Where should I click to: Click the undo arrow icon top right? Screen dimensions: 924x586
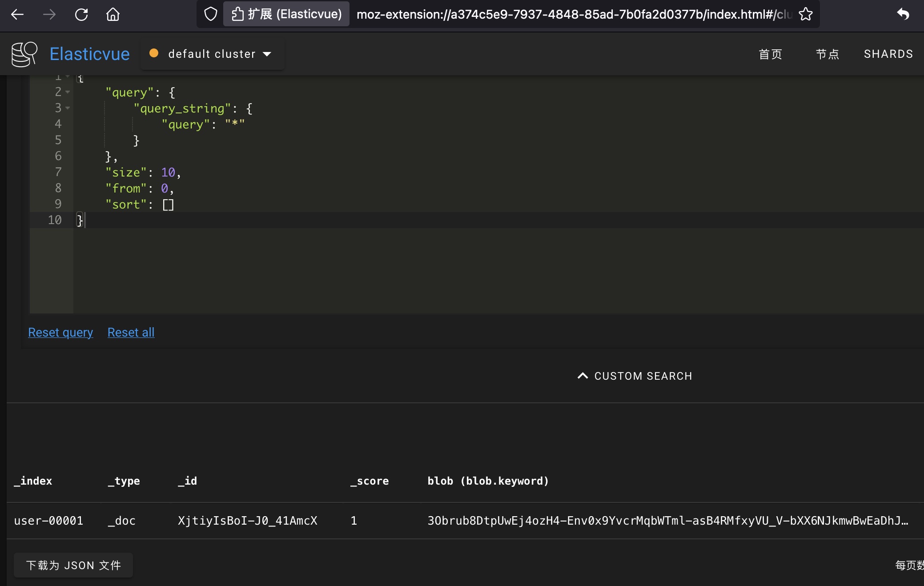click(903, 14)
